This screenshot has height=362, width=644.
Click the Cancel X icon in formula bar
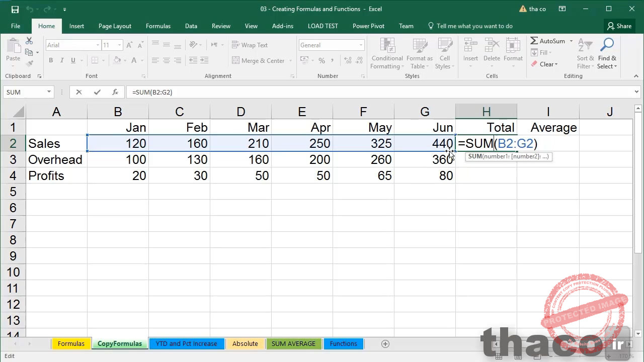pos(79,92)
